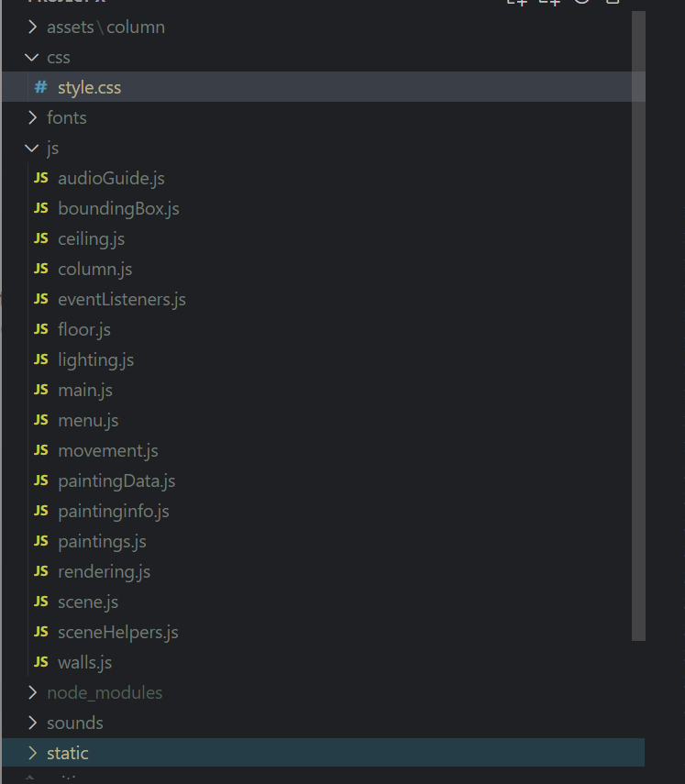
Task: Click the JS icon next to main.js
Action: tap(41, 390)
